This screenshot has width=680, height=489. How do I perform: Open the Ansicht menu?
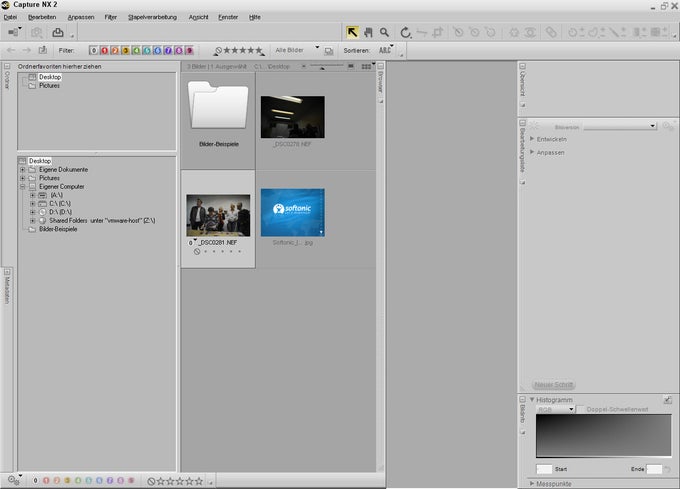(198, 17)
